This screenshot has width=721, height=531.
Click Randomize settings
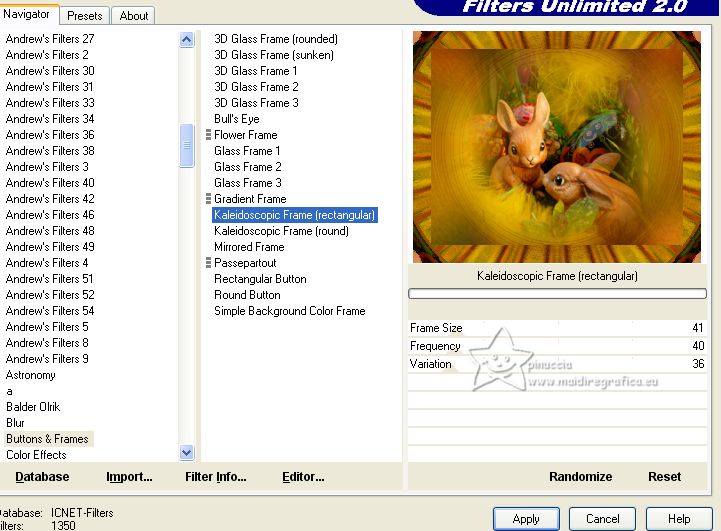(x=580, y=477)
